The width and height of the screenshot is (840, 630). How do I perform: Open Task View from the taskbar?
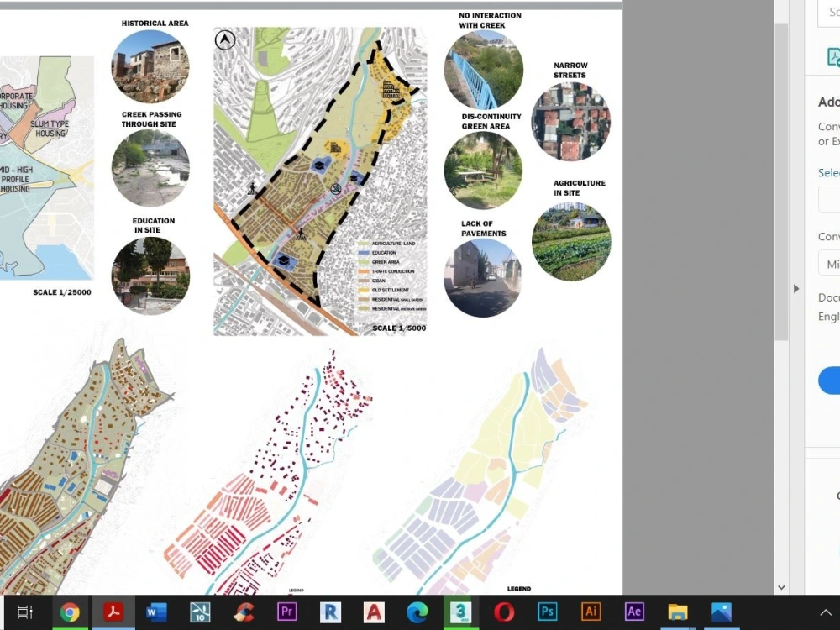(25, 612)
